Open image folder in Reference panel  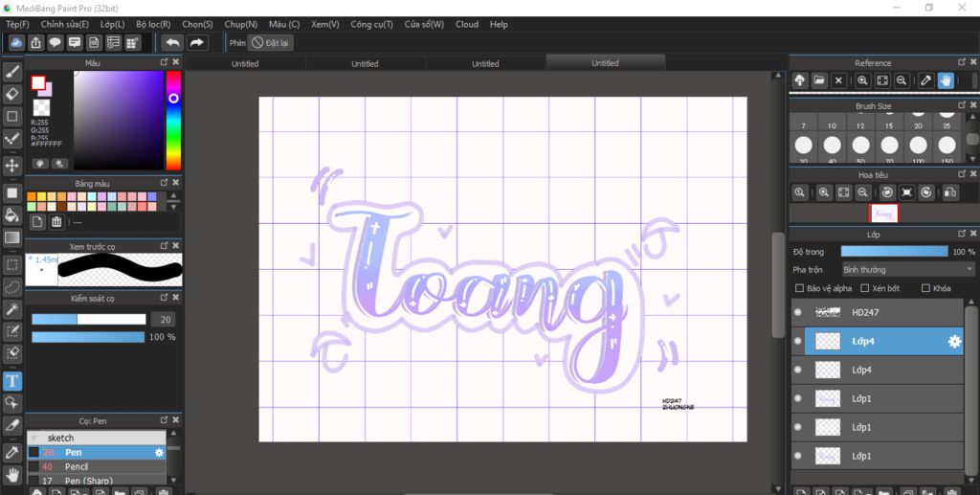[819, 80]
